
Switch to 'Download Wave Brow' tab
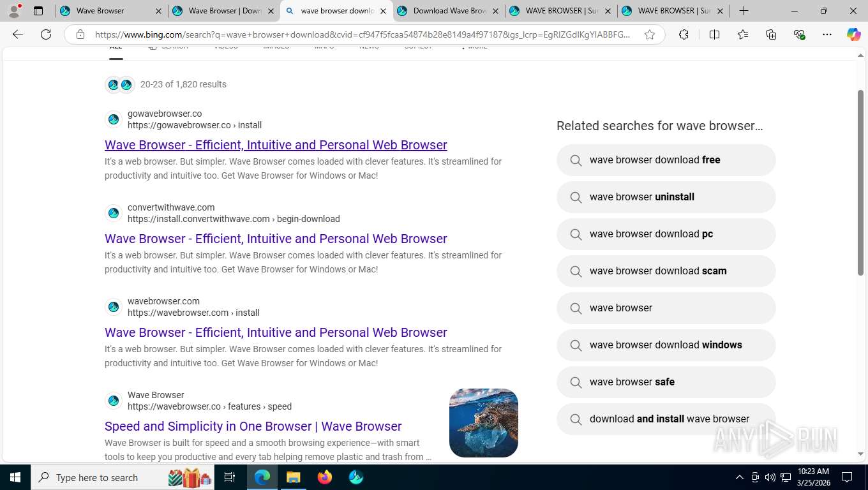[449, 11]
